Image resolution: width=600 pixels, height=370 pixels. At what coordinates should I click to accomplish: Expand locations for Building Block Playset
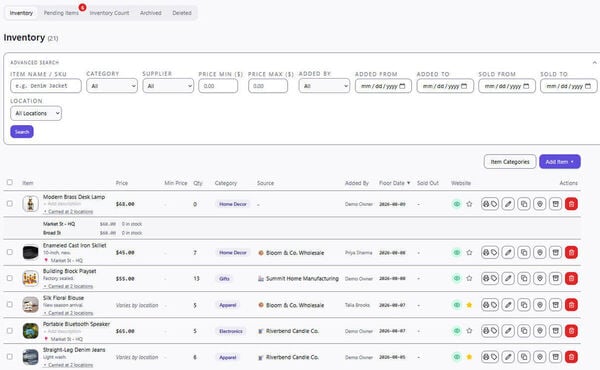click(x=68, y=286)
